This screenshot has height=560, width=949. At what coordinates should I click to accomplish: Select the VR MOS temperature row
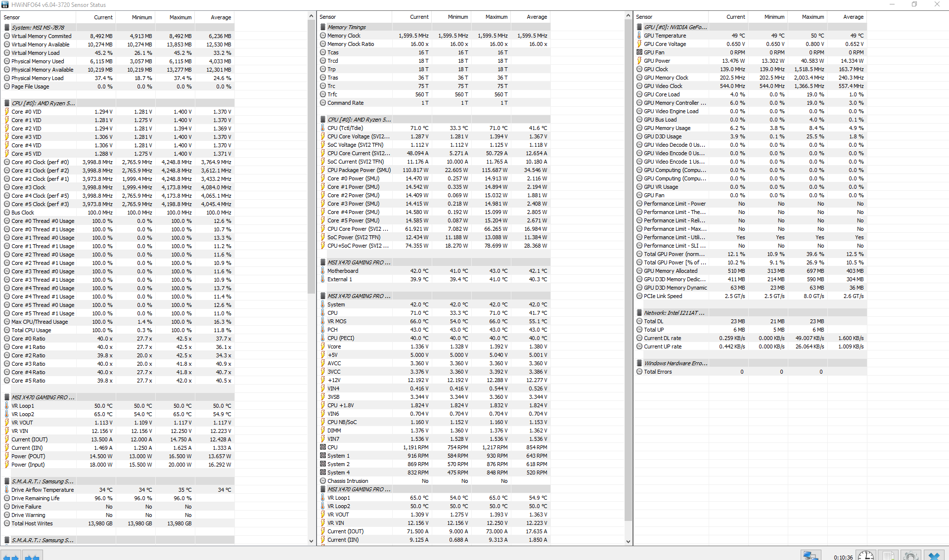[x=434, y=321]
